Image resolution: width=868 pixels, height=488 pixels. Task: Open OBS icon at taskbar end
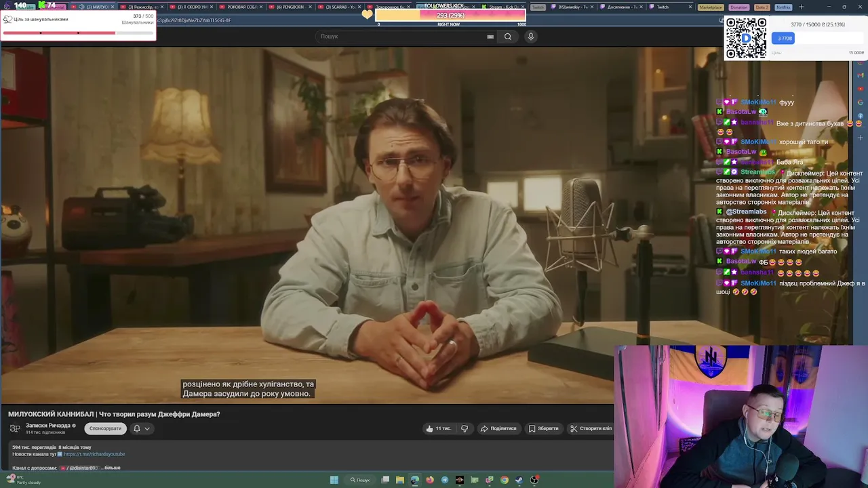coord(534,480)
